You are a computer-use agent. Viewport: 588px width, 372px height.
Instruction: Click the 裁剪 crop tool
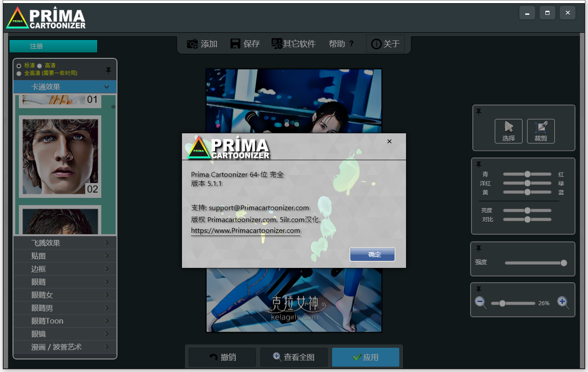tap(541, 131)
